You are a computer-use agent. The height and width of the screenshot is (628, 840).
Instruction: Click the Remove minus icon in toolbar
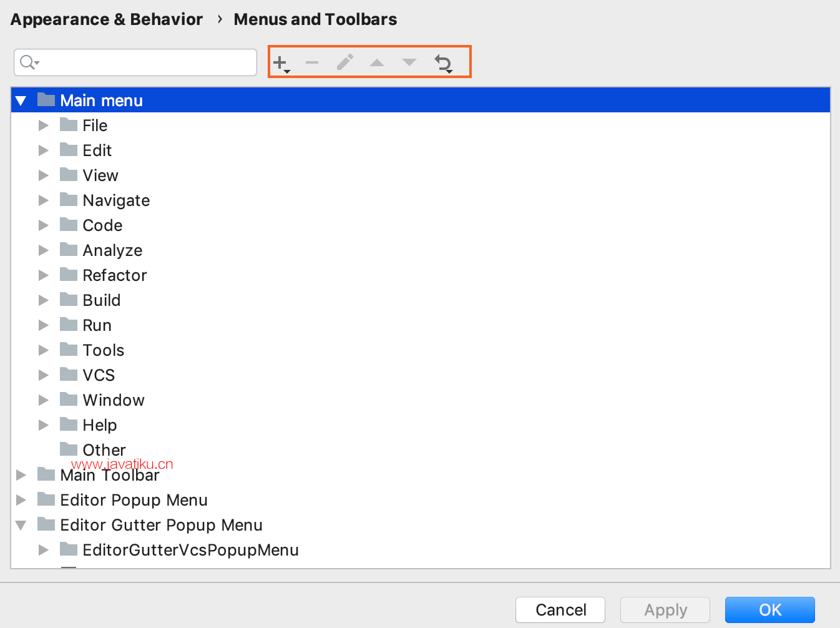click(312, 62)
